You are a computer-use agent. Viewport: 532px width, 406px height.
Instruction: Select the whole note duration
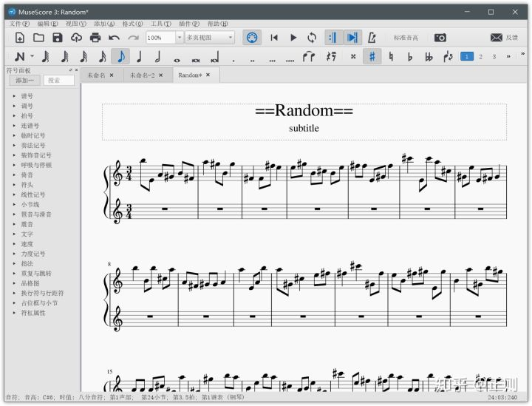(177, 61)
